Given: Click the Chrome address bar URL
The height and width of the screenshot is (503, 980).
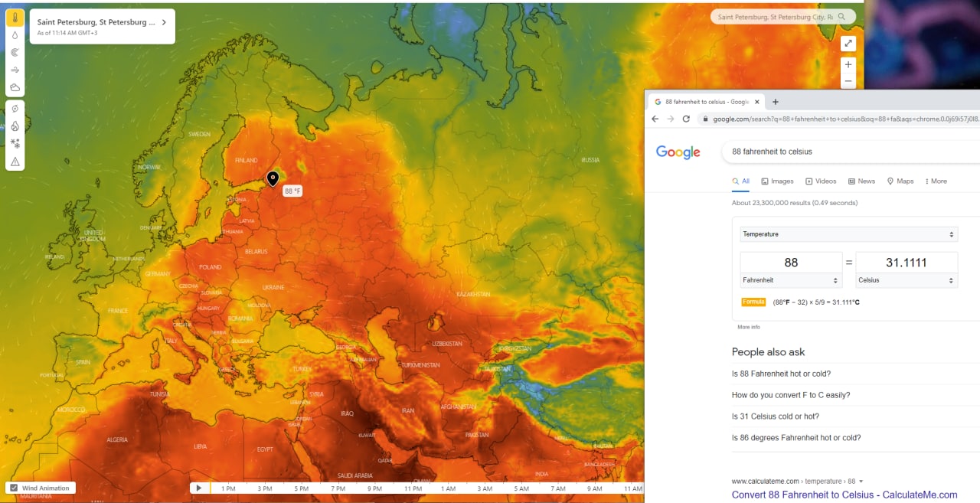Looking at the screenshot, I should 846,119.
